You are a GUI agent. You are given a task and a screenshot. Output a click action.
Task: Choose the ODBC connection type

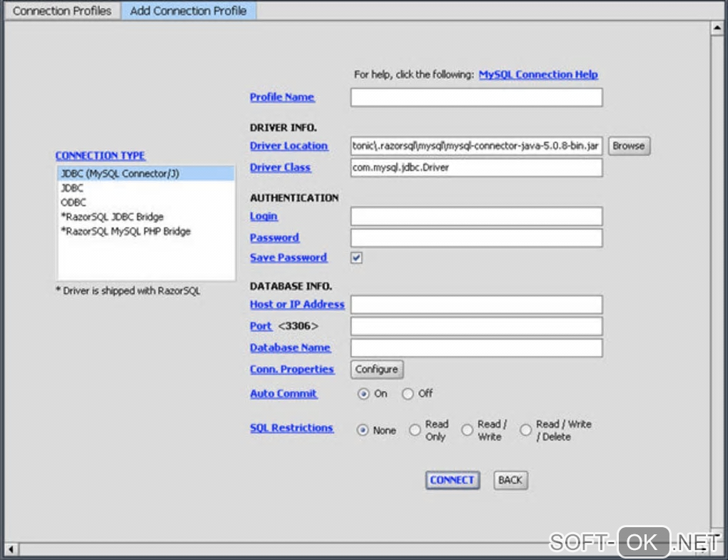tap(146, 203)
